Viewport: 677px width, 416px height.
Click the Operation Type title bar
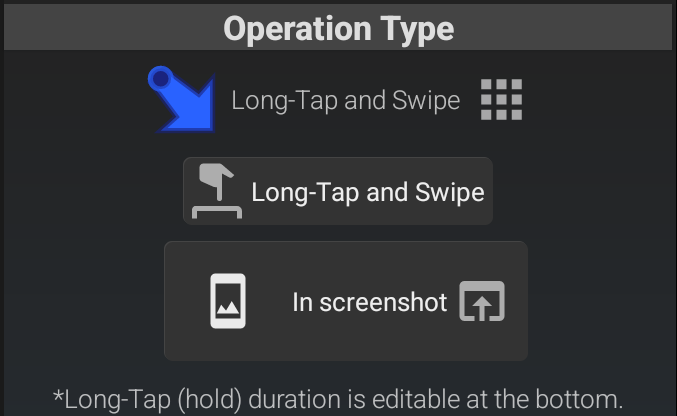point(338,28)
